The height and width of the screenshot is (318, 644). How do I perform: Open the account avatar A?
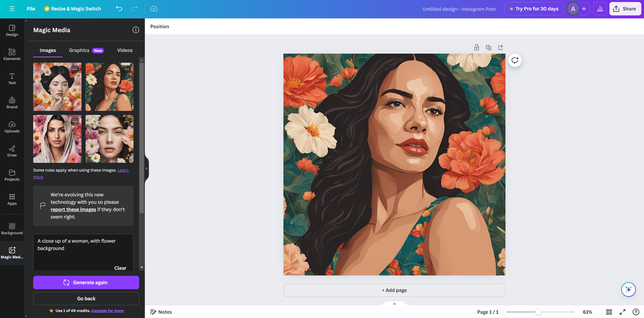click(x=573, y=9)
